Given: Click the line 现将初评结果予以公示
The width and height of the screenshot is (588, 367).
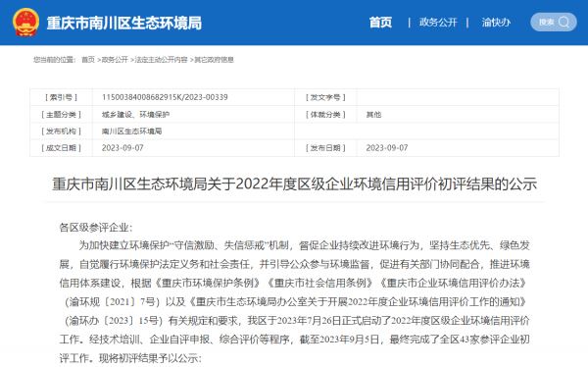Looking at the screenshot, I should (x=150, y=358).
